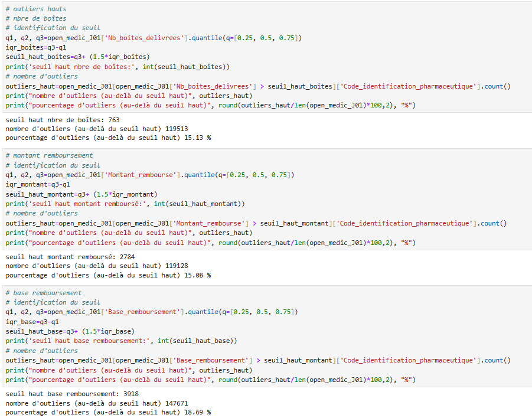Click the 'iqr_base=q3-q1' code line
The height and width of the screenshot is (418, 532).
click(x=32, y=322)
